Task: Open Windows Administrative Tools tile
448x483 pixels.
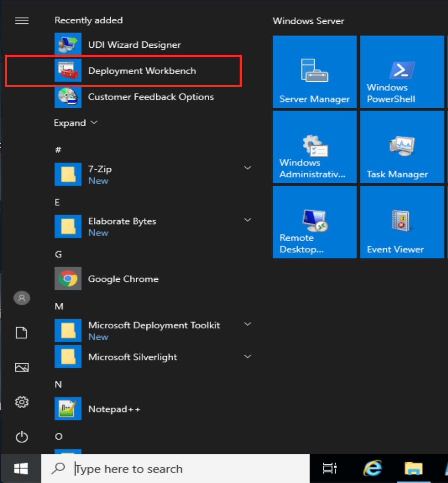Action: [315, 147]
